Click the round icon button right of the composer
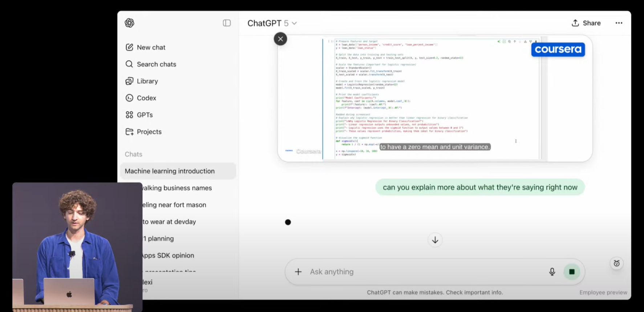Image resolution: width=644 pixels, height=312 pixels. (x=617, y=263)
